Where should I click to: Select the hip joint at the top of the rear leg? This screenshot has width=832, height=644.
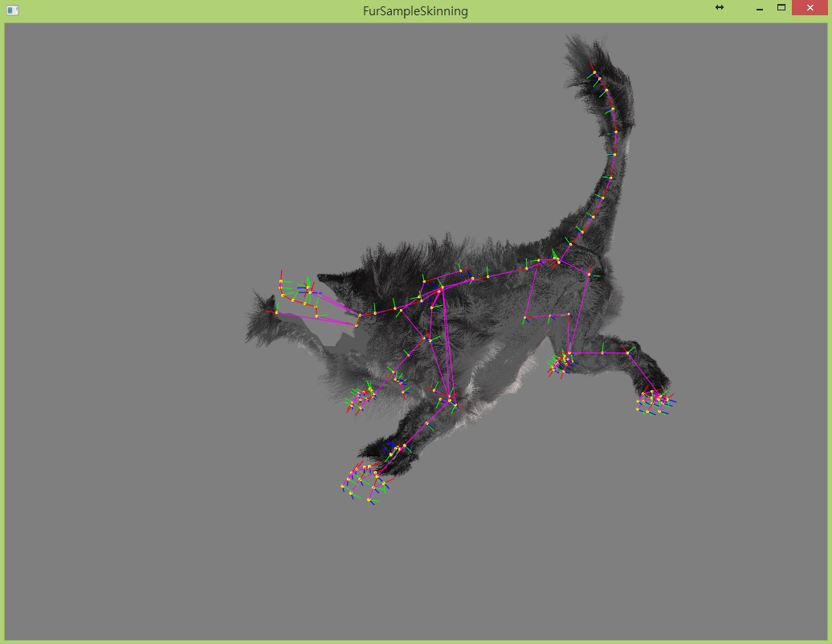(x=589, y=274)
